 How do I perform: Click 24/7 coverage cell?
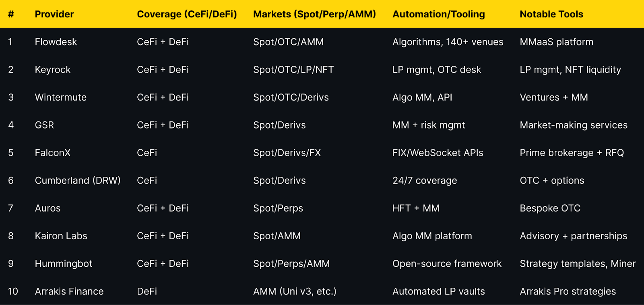point(425,181)
